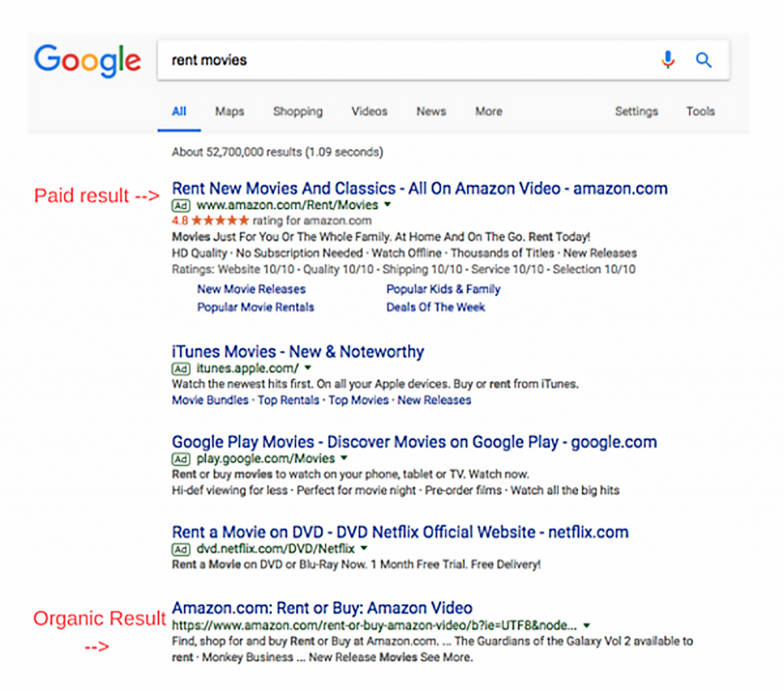Open the Deals Of The Week sitelink

[436, 307]
